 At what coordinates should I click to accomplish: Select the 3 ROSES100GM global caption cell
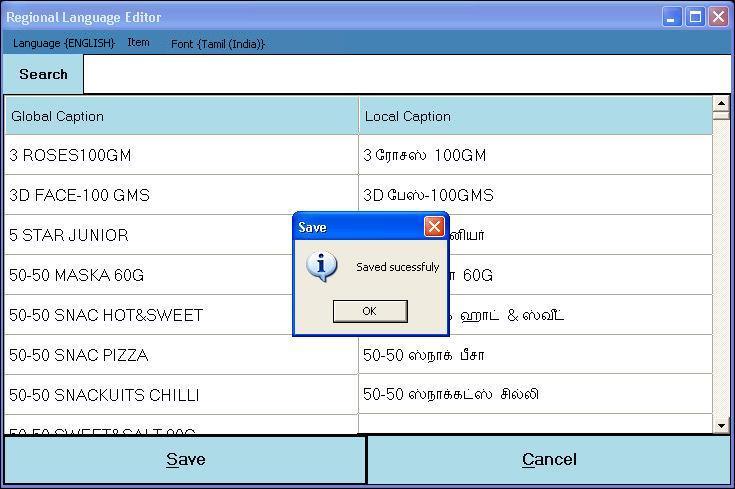[x=181, y=155]
